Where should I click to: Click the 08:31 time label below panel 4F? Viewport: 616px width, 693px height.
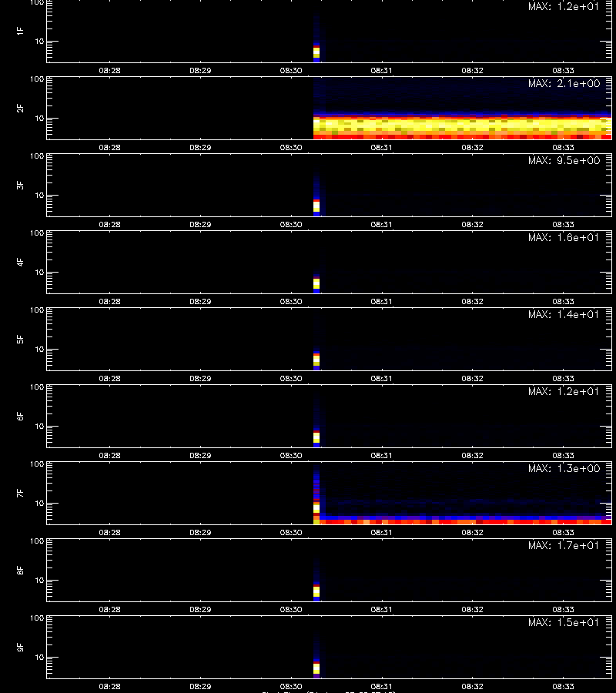[x=382, y=301]
